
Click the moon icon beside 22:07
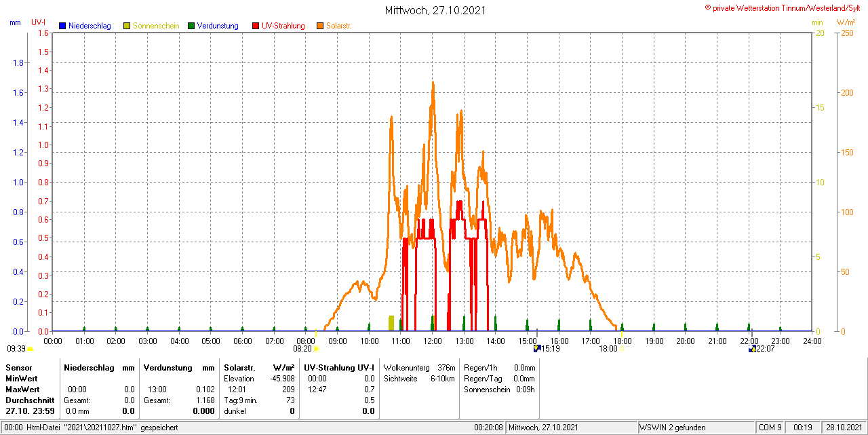point(752,349)
